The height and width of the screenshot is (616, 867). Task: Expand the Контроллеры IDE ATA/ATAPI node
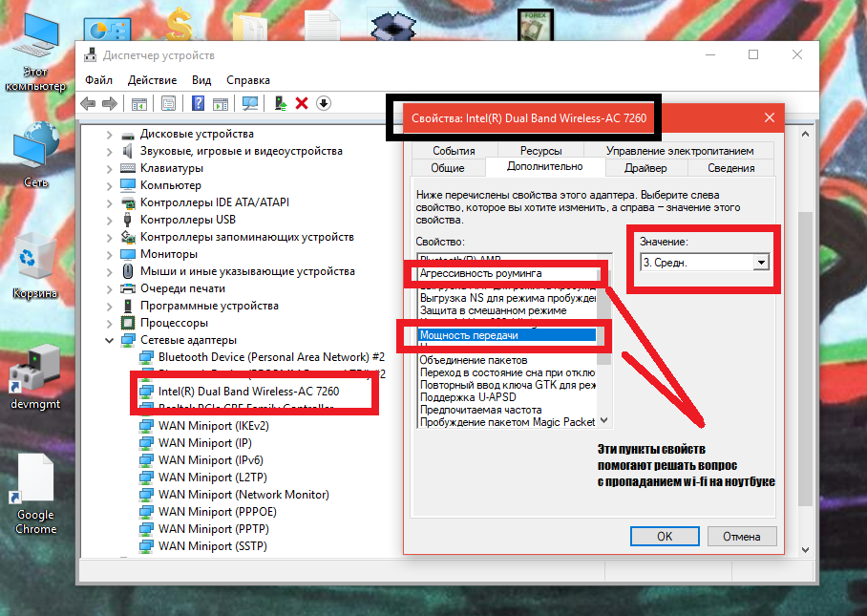coord(109,202)
